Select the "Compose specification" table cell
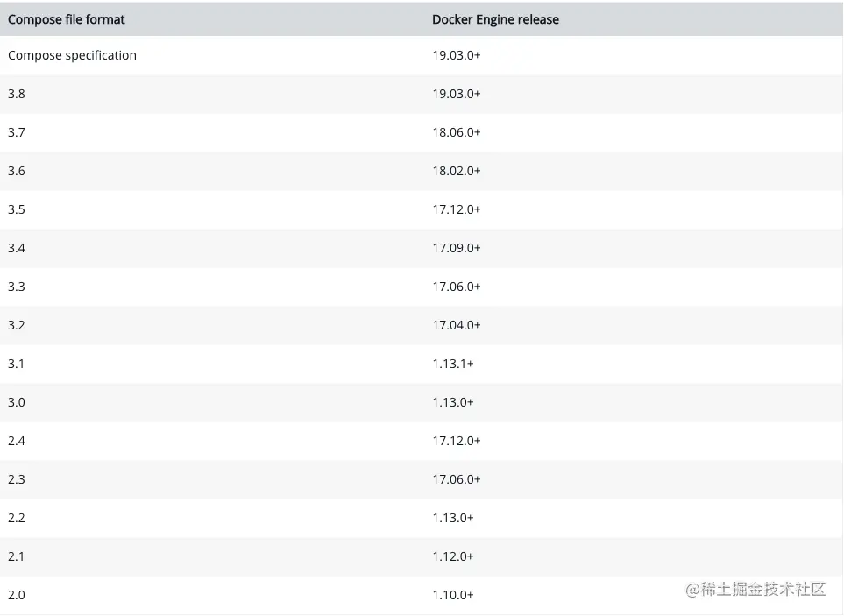 (73, 55)
